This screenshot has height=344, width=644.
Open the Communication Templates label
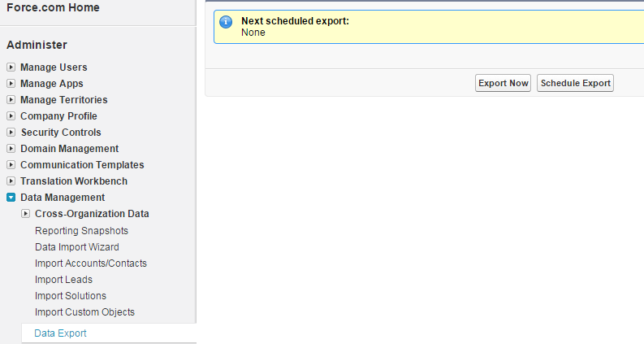click(82, 164)
